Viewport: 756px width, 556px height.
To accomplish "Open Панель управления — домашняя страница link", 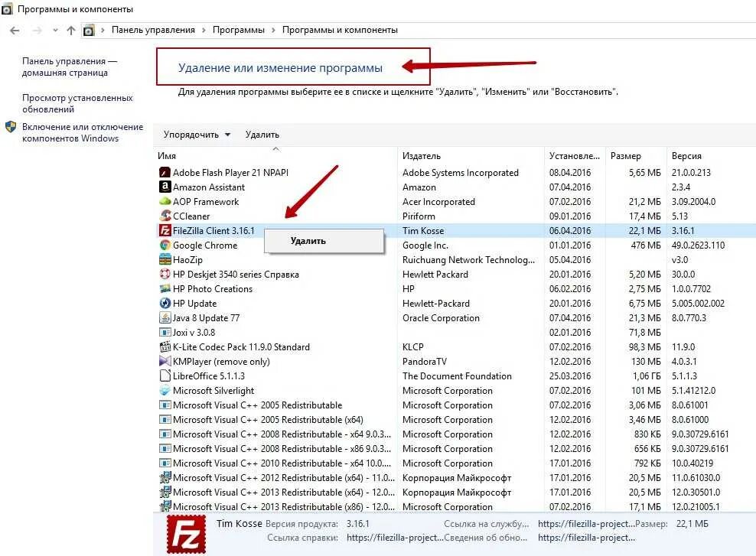I will (x=70, y=67).
